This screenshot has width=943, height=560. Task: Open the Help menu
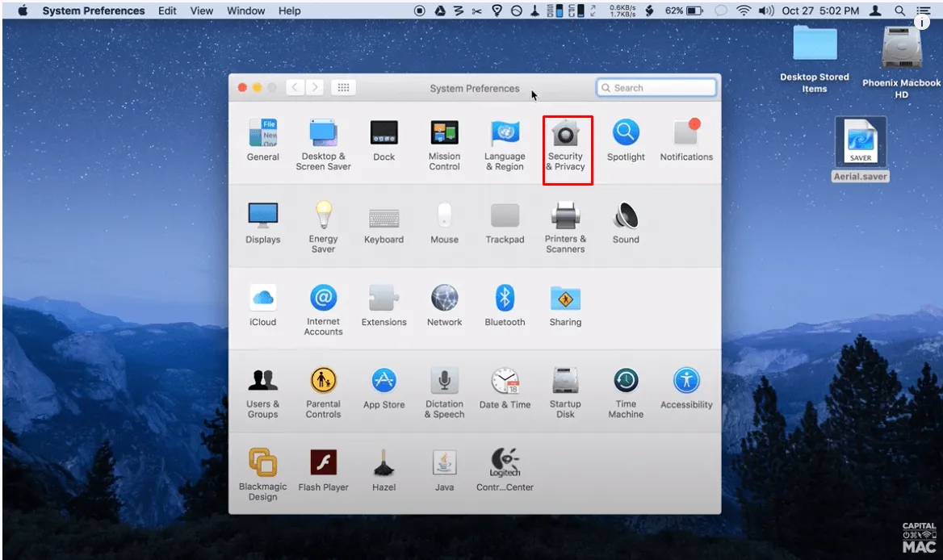[289, 10]
